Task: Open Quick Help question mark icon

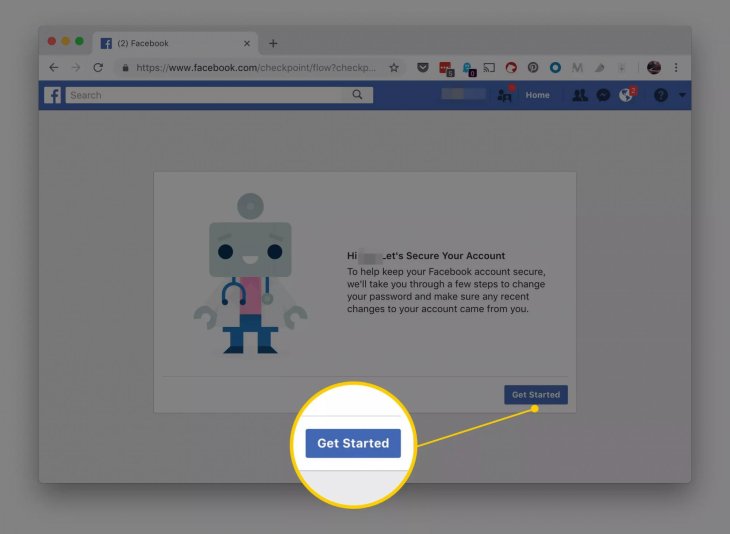Action: click(661, 95)
